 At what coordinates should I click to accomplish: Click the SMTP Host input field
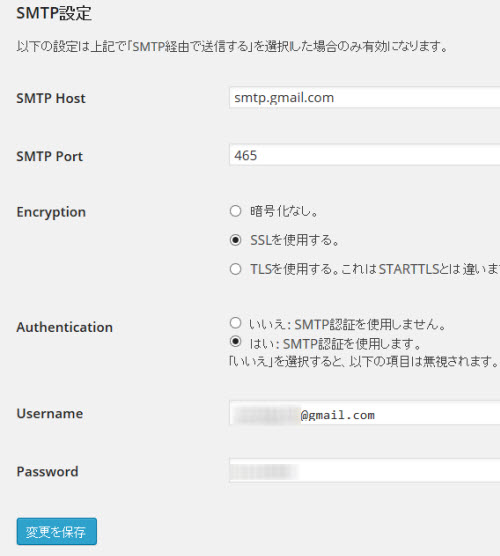(x=365, y=97)
